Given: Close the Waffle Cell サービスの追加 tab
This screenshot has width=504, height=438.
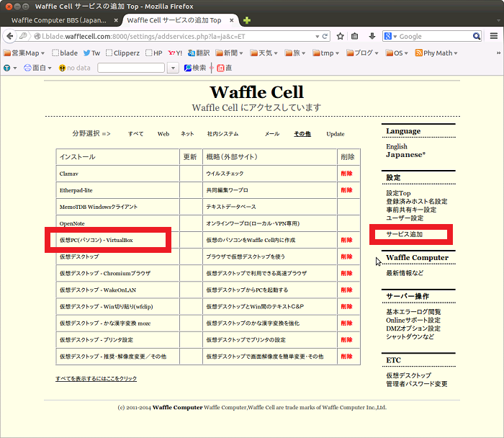Looking at the screenshot, I should click(x=231, y=20).
